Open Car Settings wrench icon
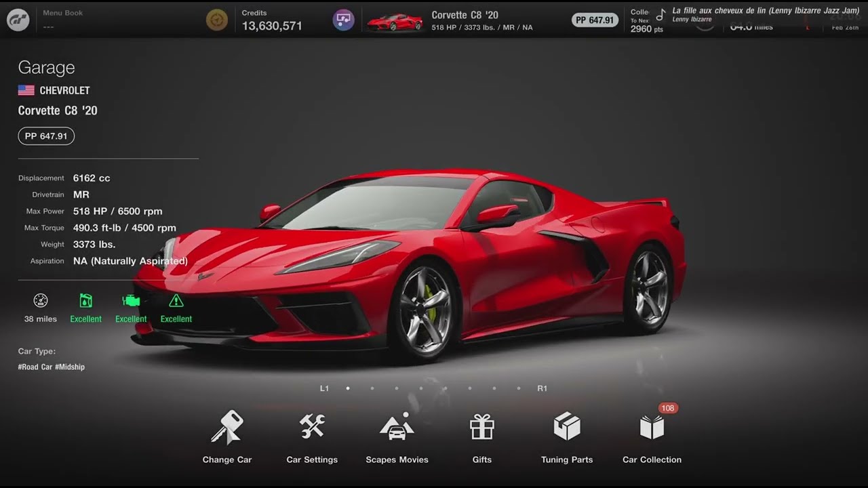 (x=312, y=426)
